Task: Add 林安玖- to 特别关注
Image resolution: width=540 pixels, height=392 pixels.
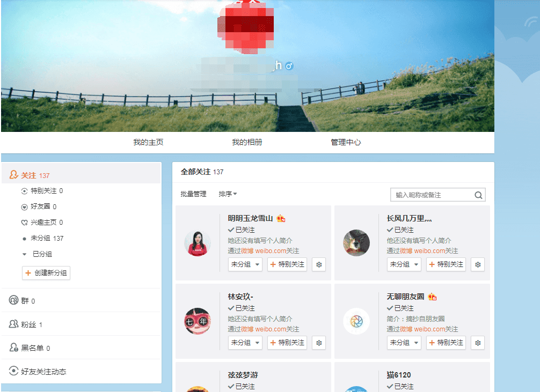Action: tap(287, 343)
